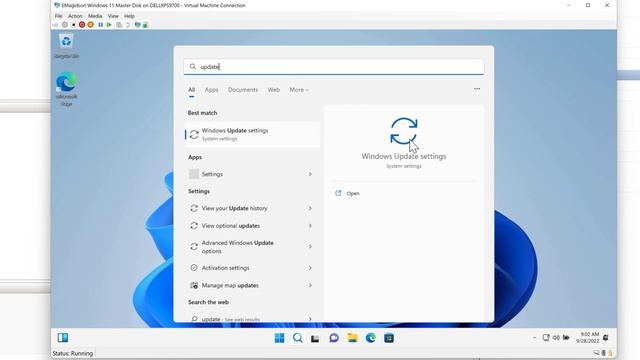Open the Chat taskbar icon

334,338
